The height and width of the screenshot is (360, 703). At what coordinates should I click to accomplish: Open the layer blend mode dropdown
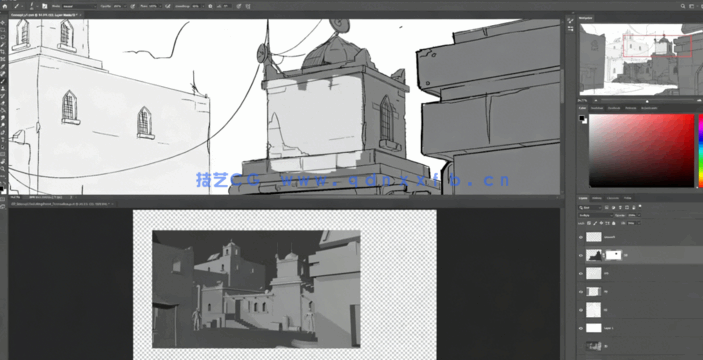tap(595, 215)
